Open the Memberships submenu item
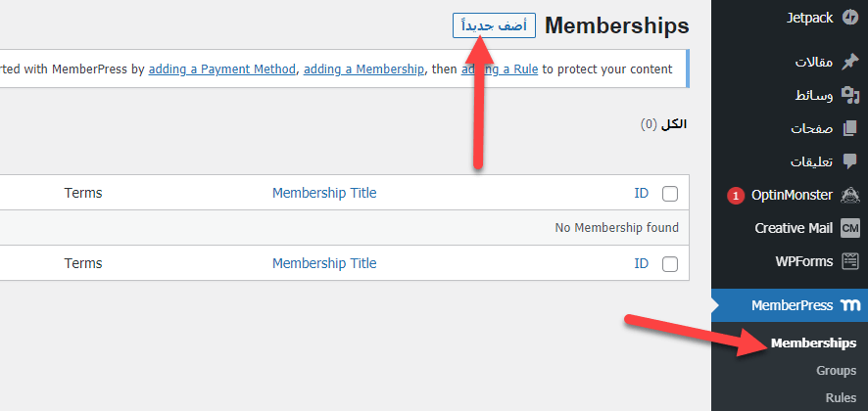This screenshot has height=411, width=868. (813, 342)
